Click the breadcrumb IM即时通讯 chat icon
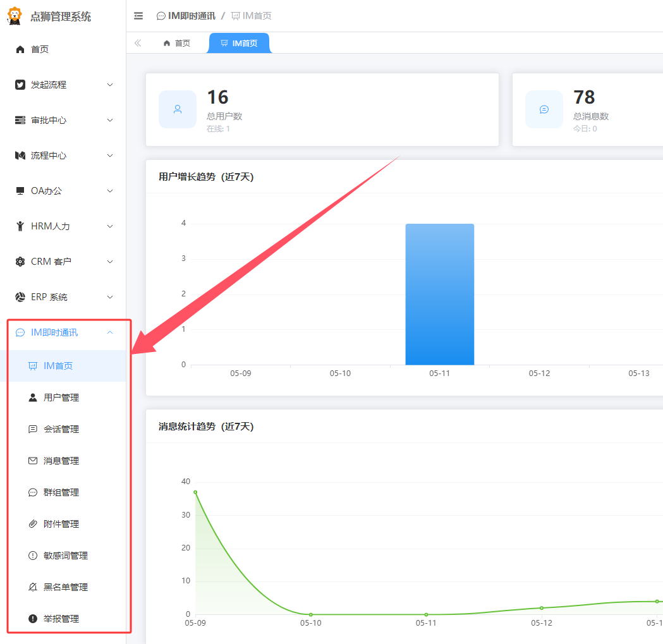663x644 pixels. click(161, 16)
